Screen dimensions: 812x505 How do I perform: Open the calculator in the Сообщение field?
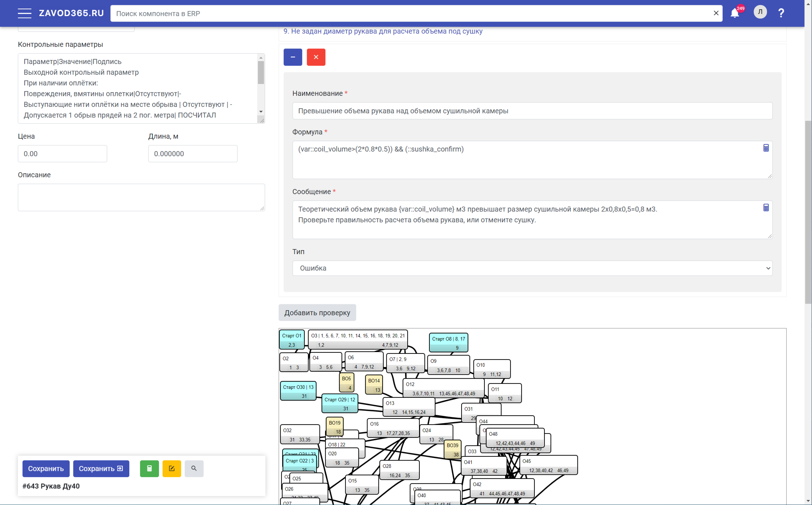click(766, 208)
